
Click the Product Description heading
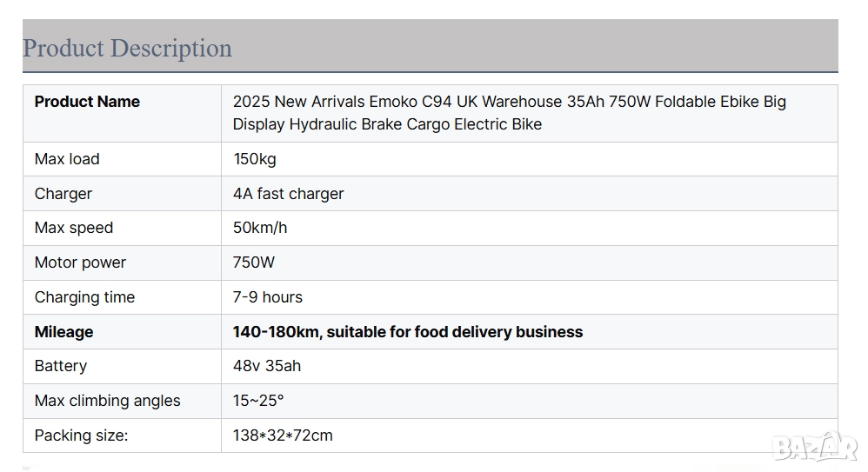(x=127, y=48)
